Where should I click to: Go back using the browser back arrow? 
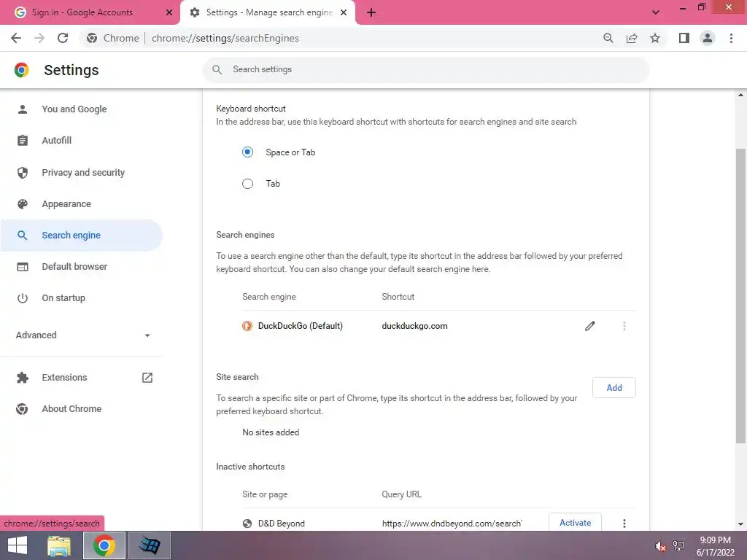point(16,38)
